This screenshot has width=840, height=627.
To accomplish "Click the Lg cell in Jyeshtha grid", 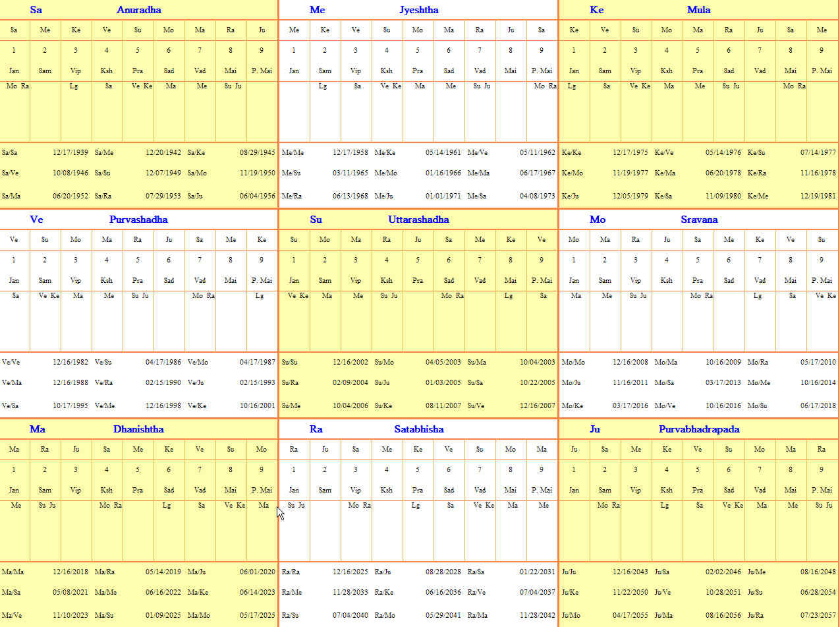I will point(323,86).
